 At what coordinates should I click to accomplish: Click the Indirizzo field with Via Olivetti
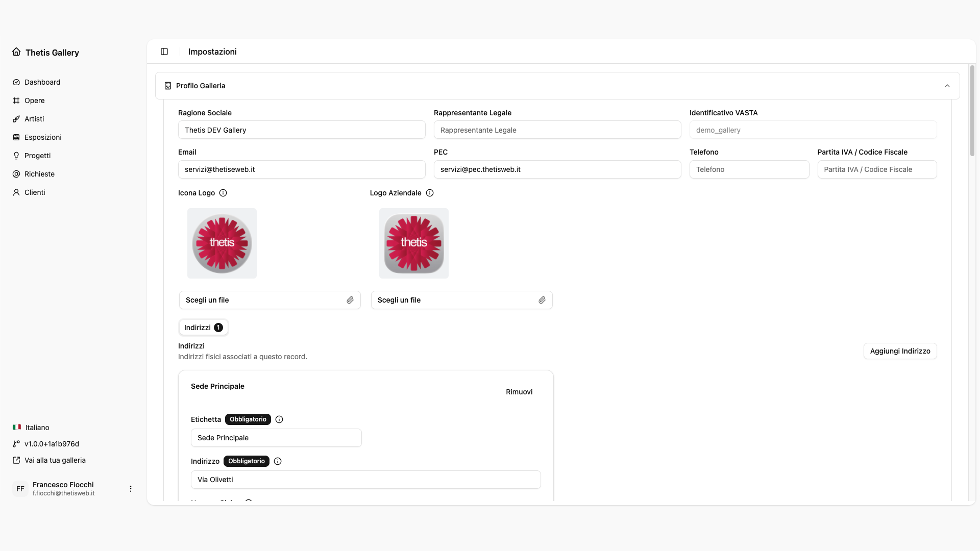click(366, 480)
